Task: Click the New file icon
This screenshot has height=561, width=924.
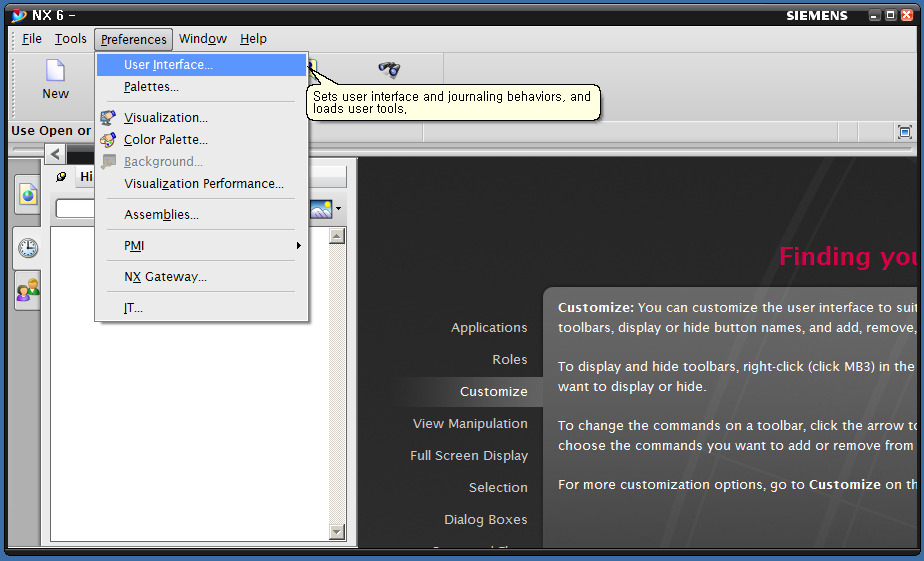Action: click(55, 71)
